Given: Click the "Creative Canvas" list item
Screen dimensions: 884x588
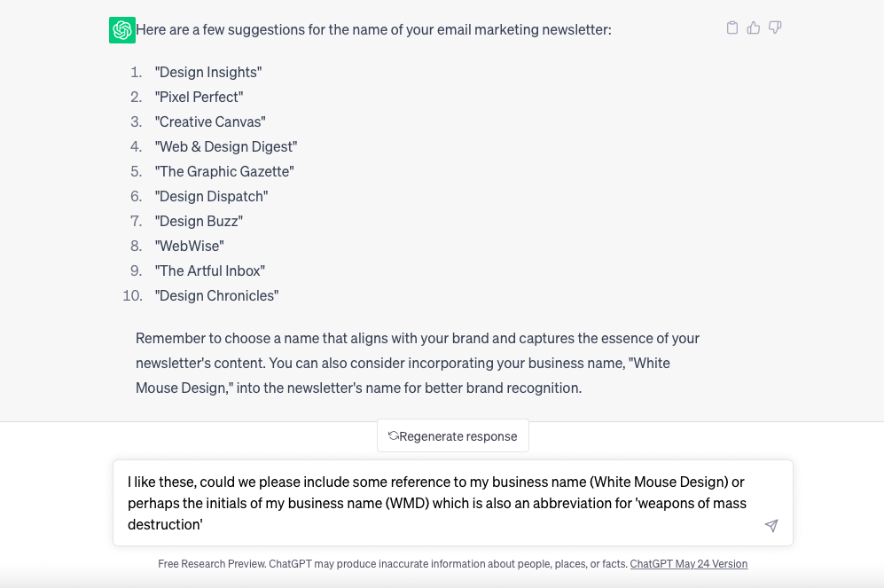Looking at the screenshot, I should (210, 122).
